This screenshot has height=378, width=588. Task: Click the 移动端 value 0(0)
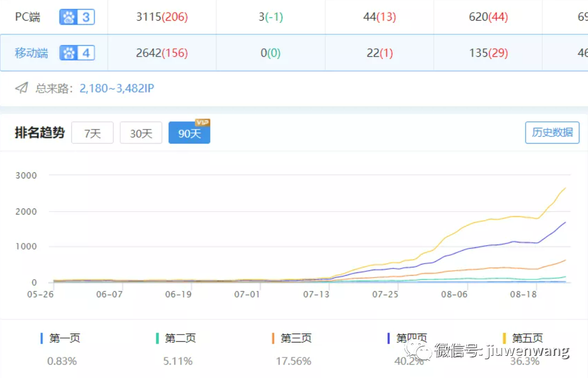(x=270, y=53)
